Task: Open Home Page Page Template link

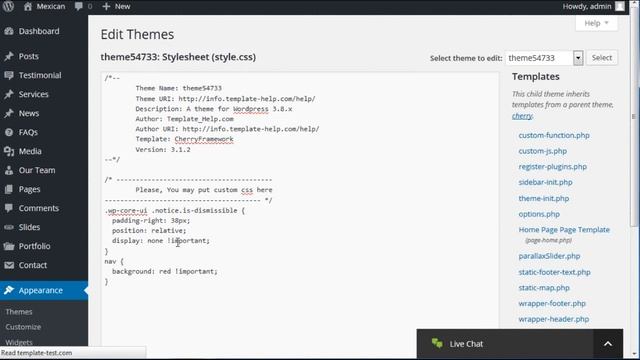Action: [564, 230]
